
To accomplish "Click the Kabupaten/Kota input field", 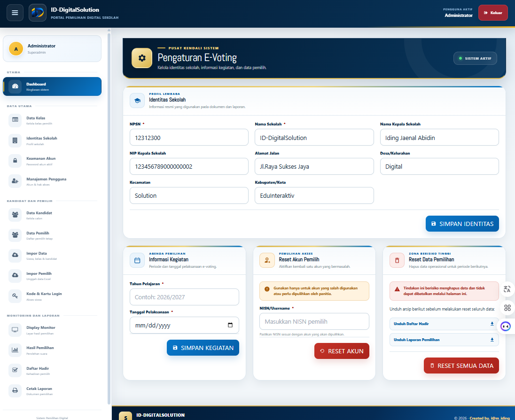I will pos(314,195).
